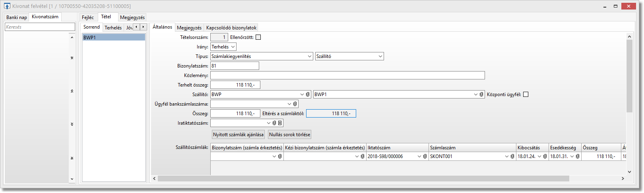Open the Szállító type dropdown arrow
This screenshot has width=644, height=193.
coord(380,56)
